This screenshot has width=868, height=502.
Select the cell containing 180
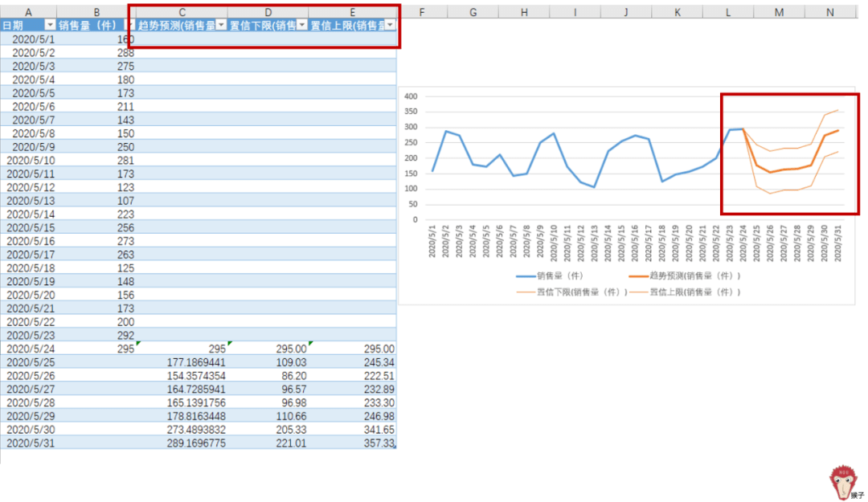click(x=96, y=80)
